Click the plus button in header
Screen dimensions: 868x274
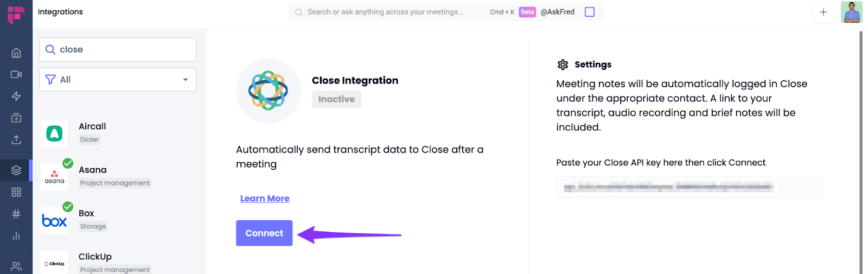[823, 12]
